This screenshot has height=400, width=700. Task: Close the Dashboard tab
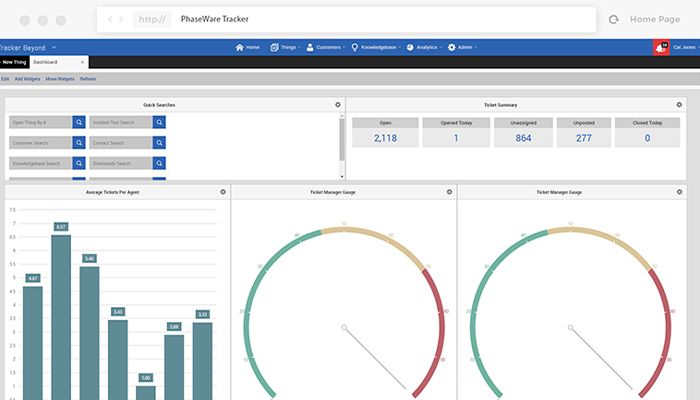click(82, 62)
